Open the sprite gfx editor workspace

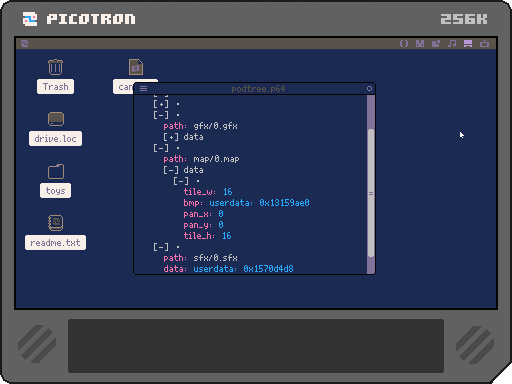(x=420, y=44)
